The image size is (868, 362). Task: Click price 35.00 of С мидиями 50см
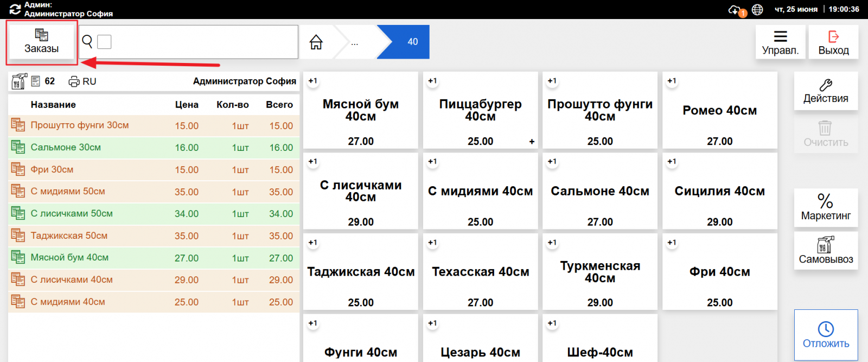click(x=187, y=192)
